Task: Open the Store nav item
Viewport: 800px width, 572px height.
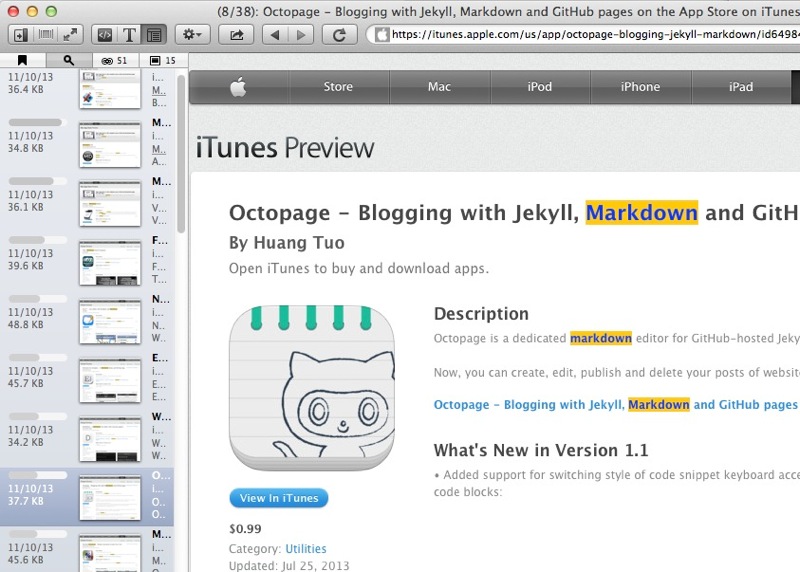Action: point(338,87)
